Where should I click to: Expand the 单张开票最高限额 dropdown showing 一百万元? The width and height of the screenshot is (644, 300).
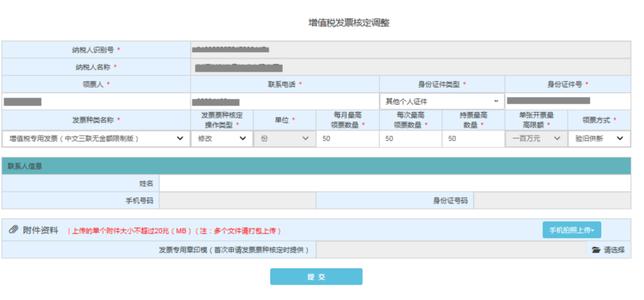[x=536, y=138]
